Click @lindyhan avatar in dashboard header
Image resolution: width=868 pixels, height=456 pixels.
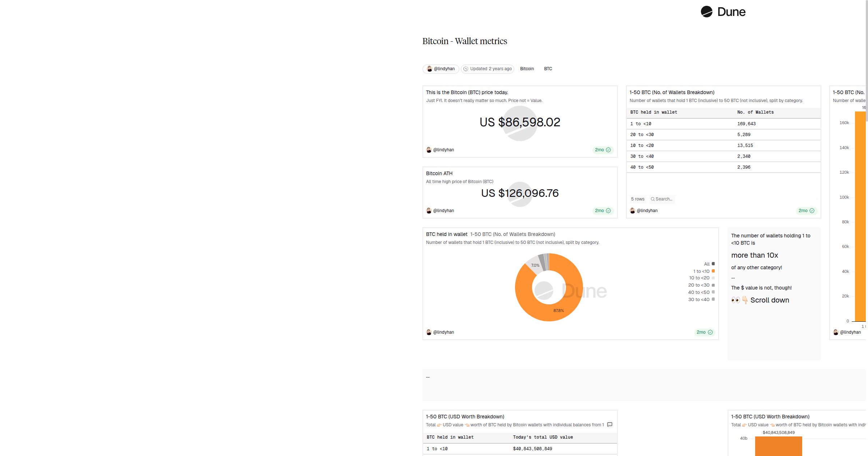click(429, 69)
